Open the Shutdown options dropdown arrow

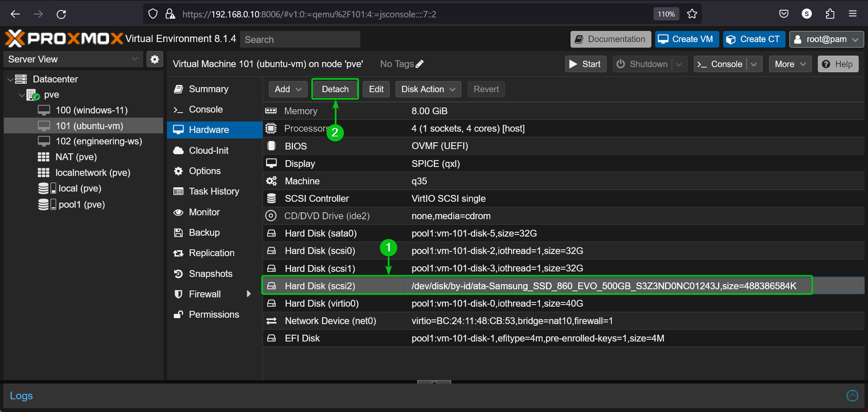click(679, 64)
